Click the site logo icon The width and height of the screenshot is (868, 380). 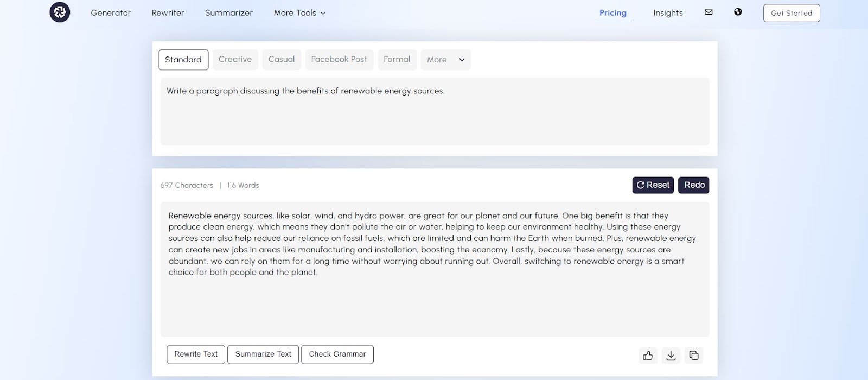[x=60, y=12]
